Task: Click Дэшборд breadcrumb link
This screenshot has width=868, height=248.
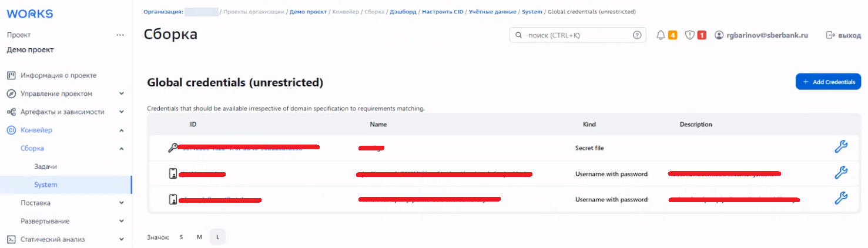Action: (x=403, y=12)
